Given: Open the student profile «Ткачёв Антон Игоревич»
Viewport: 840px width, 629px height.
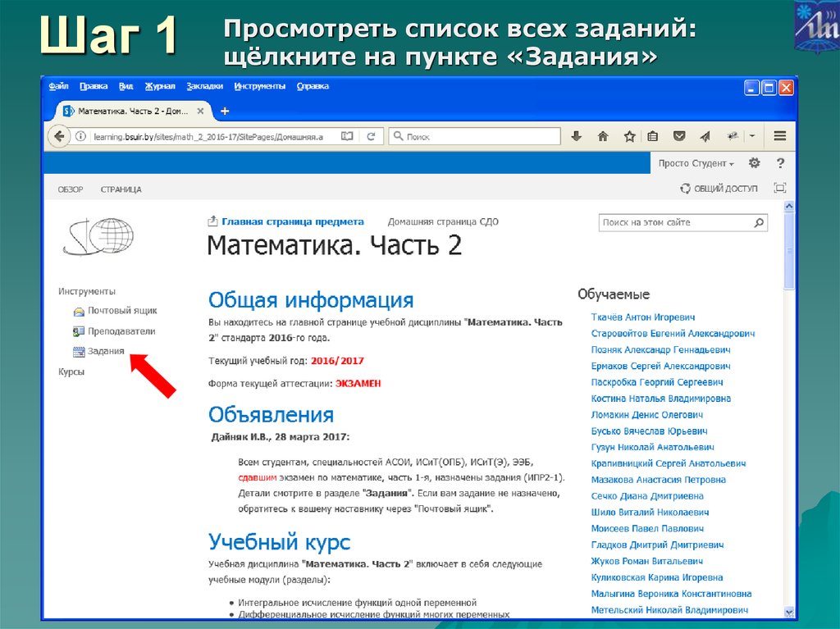Looking at the screenshot, I should 645,316.
